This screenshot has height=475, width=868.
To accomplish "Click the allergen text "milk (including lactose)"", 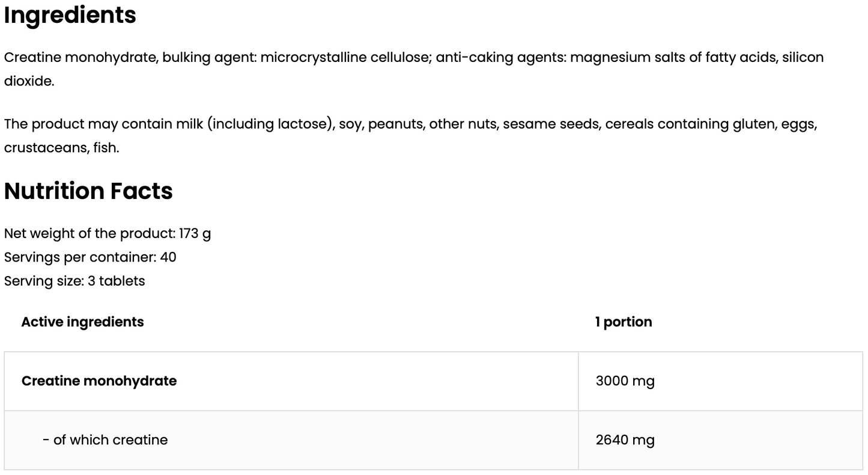I will 254,124.
